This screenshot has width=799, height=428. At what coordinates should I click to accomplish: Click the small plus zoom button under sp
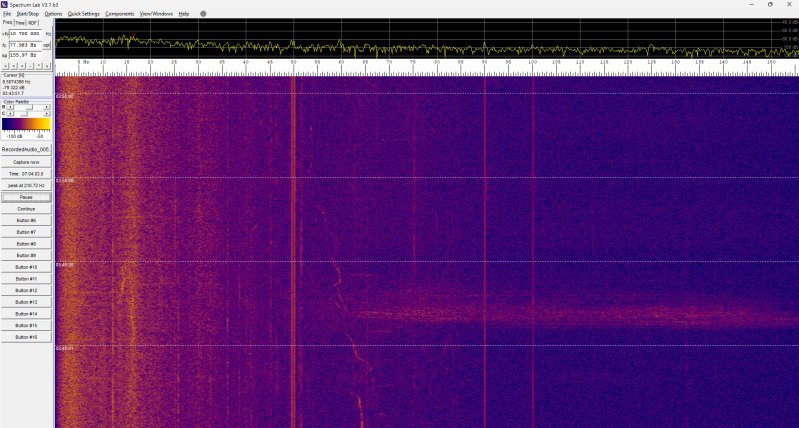[22, 66]
